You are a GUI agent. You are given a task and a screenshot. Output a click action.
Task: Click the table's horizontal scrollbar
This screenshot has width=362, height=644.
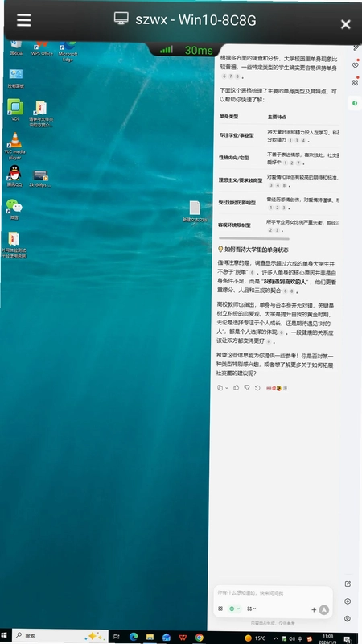(x=254, y=238)
